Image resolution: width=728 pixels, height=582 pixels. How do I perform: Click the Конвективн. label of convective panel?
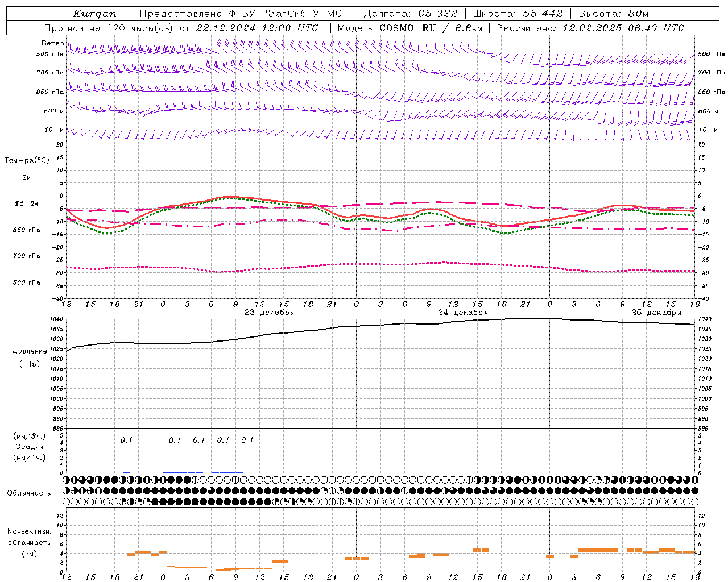(x=30, y=531)
